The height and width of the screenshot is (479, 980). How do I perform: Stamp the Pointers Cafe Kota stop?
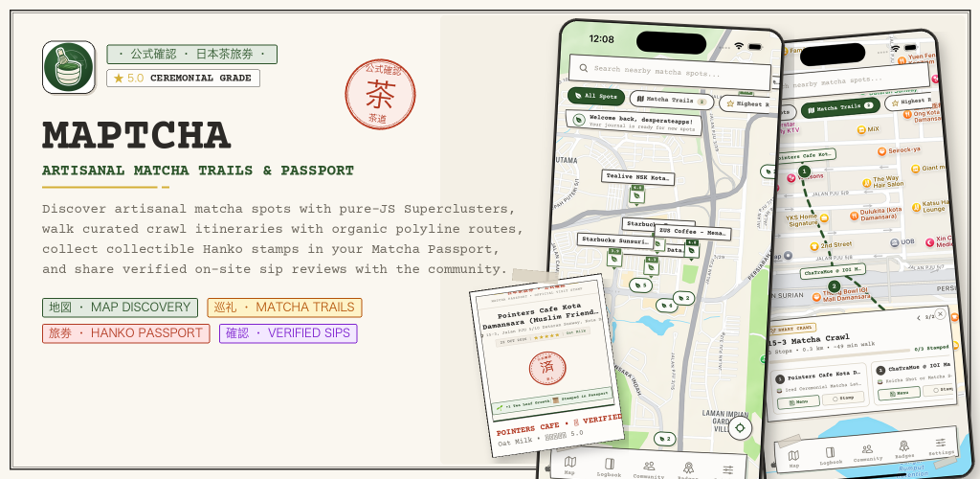(844, 399)
